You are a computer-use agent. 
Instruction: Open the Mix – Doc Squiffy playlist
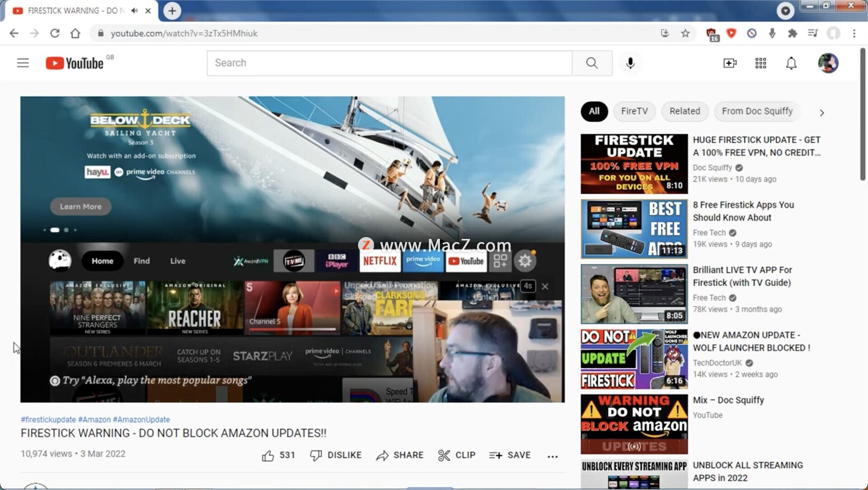tap(728, 400)
